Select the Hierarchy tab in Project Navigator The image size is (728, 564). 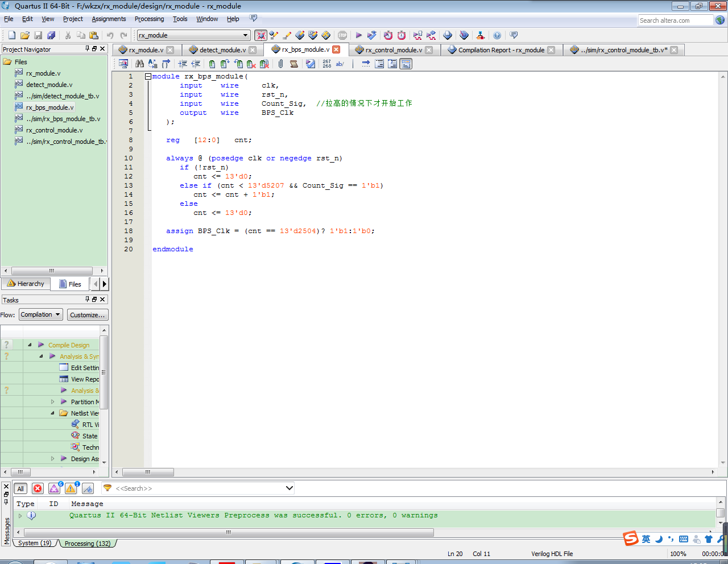(26, 283)
